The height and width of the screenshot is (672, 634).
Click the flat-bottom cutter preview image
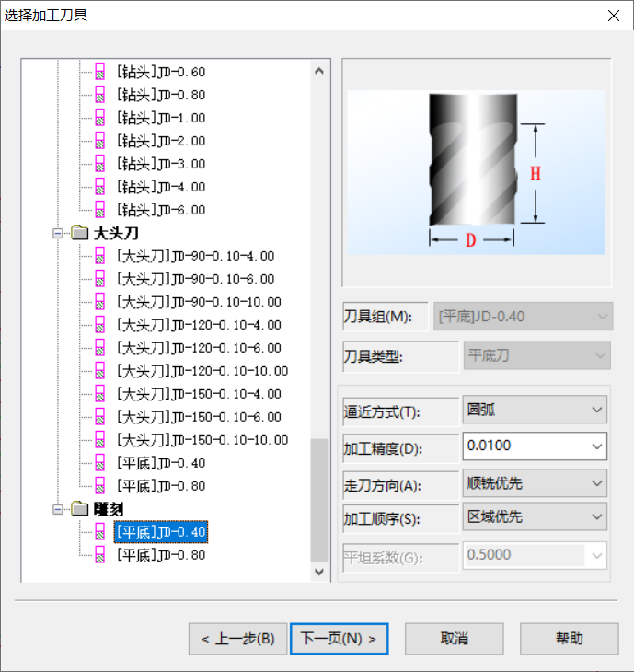pos(476,172)
